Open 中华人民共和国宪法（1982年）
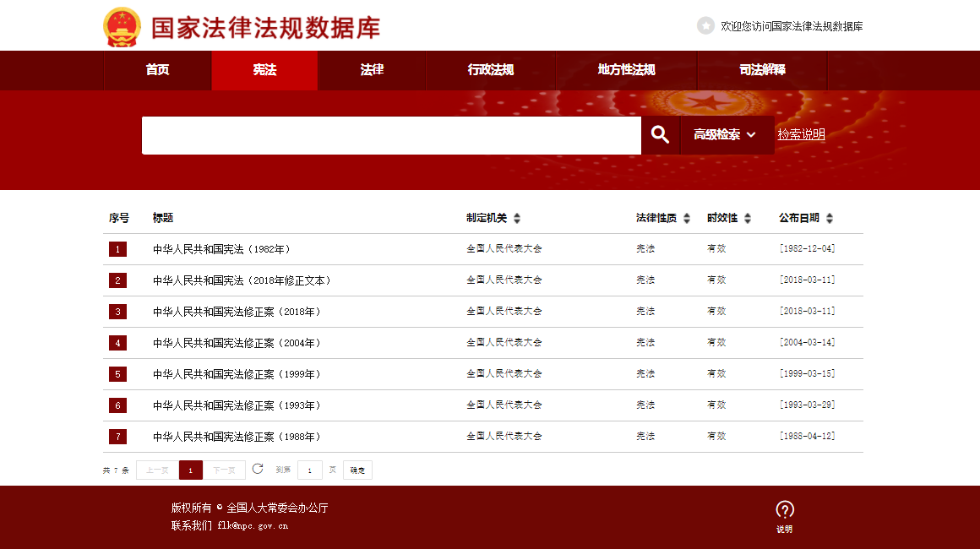Viewport: 980px width, 549px height. click(222, 249)
